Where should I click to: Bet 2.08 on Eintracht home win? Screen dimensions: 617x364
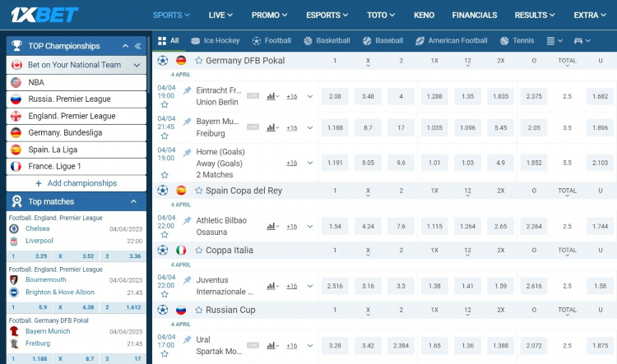(x=335, y=96)
